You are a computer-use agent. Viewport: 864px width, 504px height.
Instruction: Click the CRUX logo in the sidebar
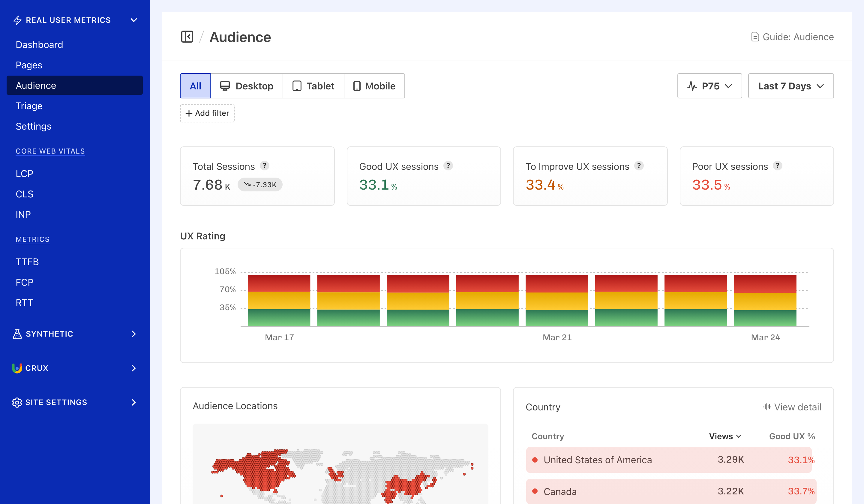[17, 368]
